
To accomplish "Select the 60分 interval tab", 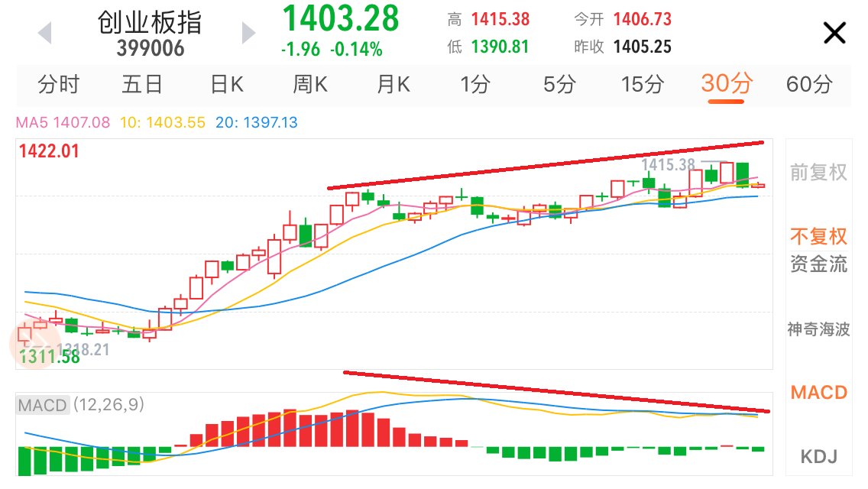I will 809,85.
